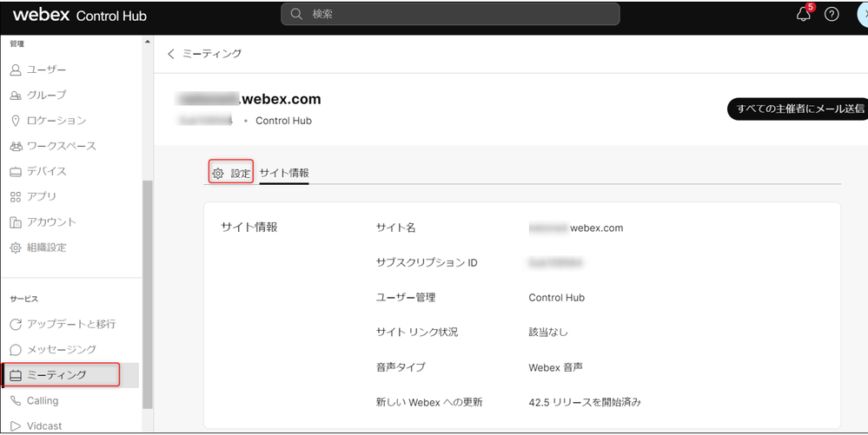Open the help question mark icon

point(832,15)
